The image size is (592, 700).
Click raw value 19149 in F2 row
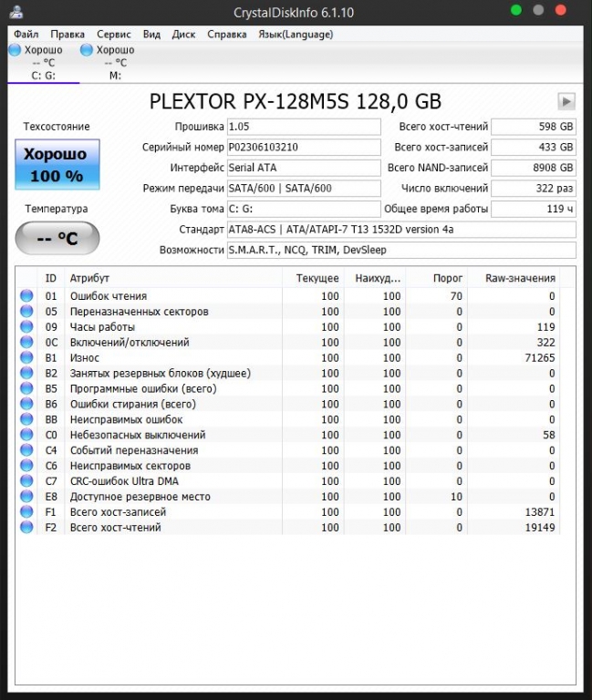click(540, 527)
